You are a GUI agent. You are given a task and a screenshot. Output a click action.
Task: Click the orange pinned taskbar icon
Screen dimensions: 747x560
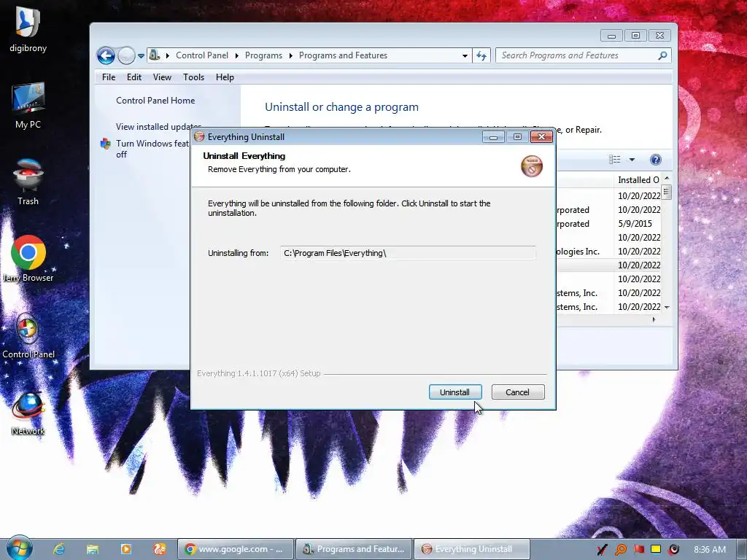click(159, 549)
